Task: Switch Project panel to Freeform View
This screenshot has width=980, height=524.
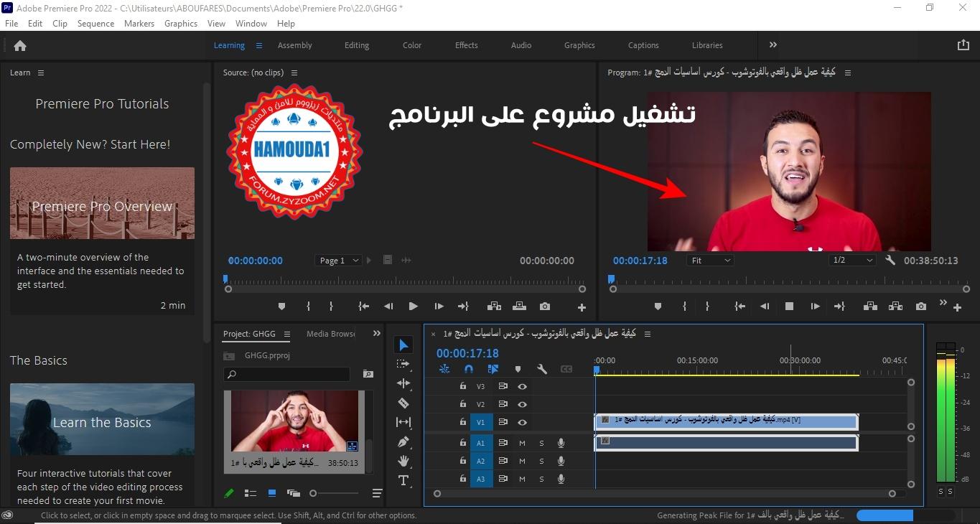Action: [x=294, y=493]
